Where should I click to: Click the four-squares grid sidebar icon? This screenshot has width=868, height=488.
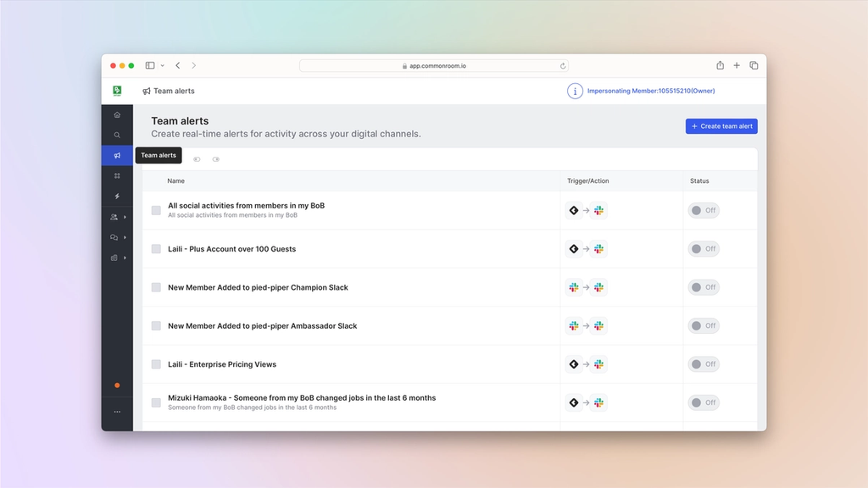[x=117, y=176]
